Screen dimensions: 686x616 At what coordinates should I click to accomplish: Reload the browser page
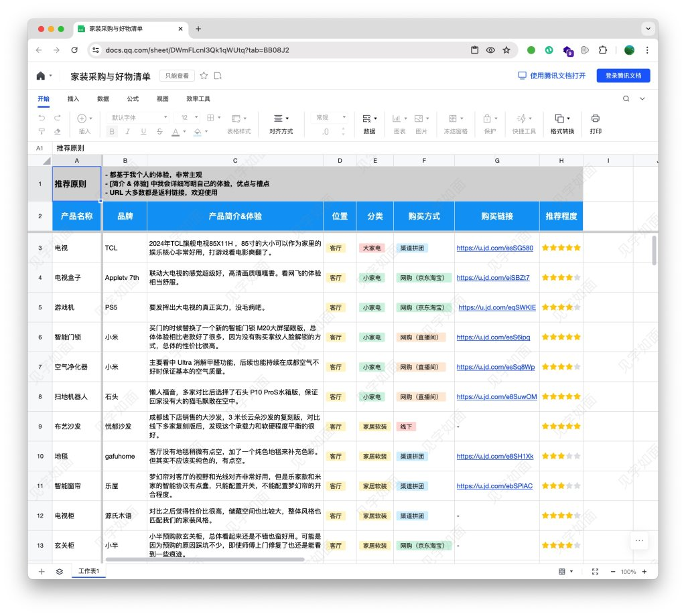[74, 50]
